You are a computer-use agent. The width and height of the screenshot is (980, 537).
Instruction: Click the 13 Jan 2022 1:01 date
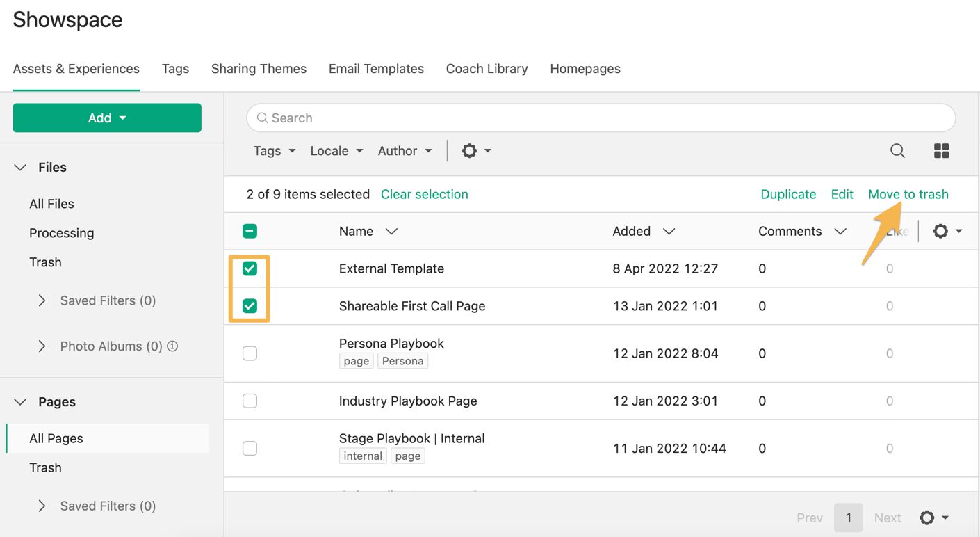[665, 306]
